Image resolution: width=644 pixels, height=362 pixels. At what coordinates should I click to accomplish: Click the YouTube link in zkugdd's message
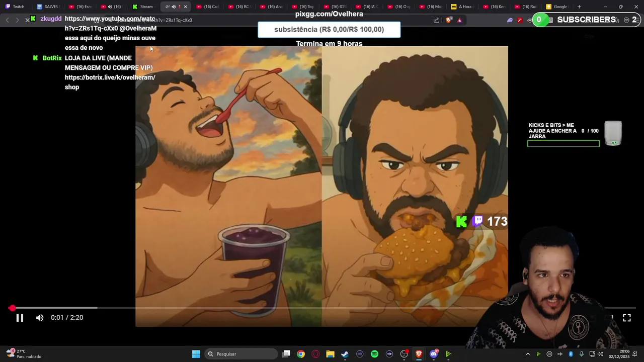coord(111,24)
